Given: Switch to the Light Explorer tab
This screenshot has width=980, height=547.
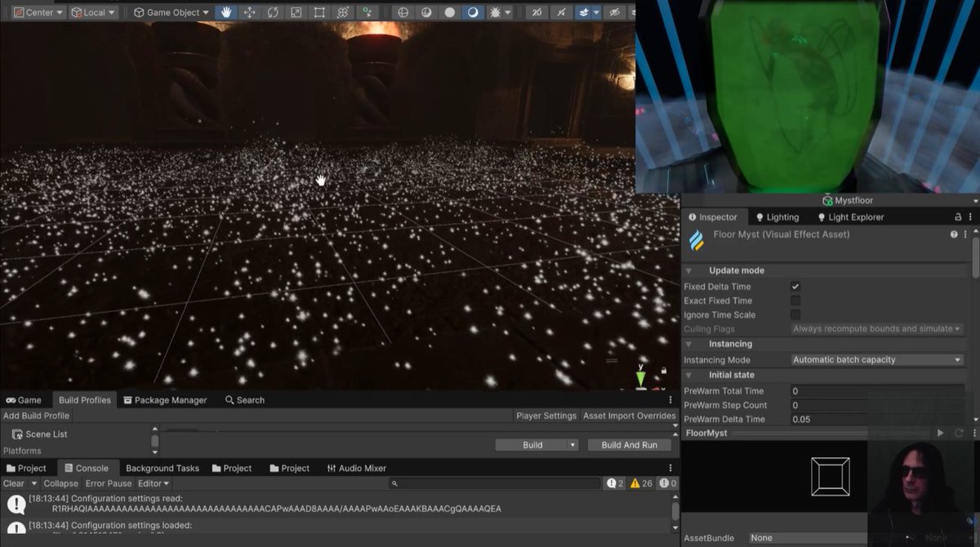Looking at the screenshot, I should click(x=850, y=217).
